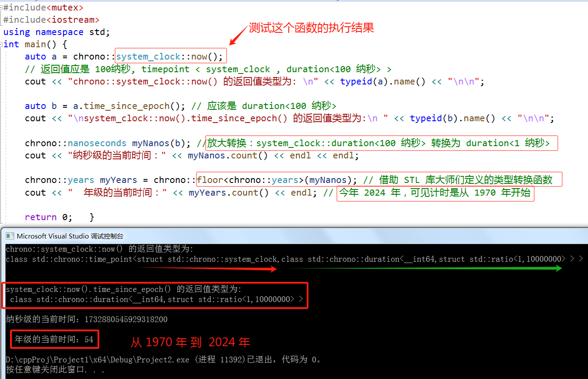Click console message '按任意键关闭此窗口. . .'

(56, 370)
